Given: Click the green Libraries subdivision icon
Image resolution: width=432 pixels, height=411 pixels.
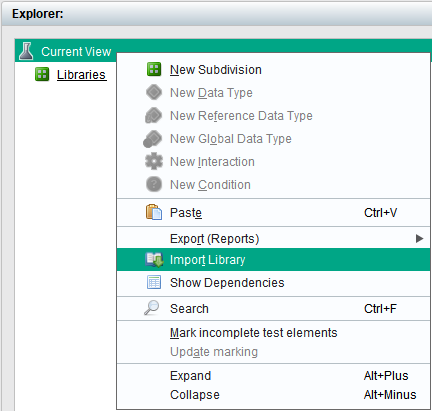Looking at the screenshot, I should (42, 74).
